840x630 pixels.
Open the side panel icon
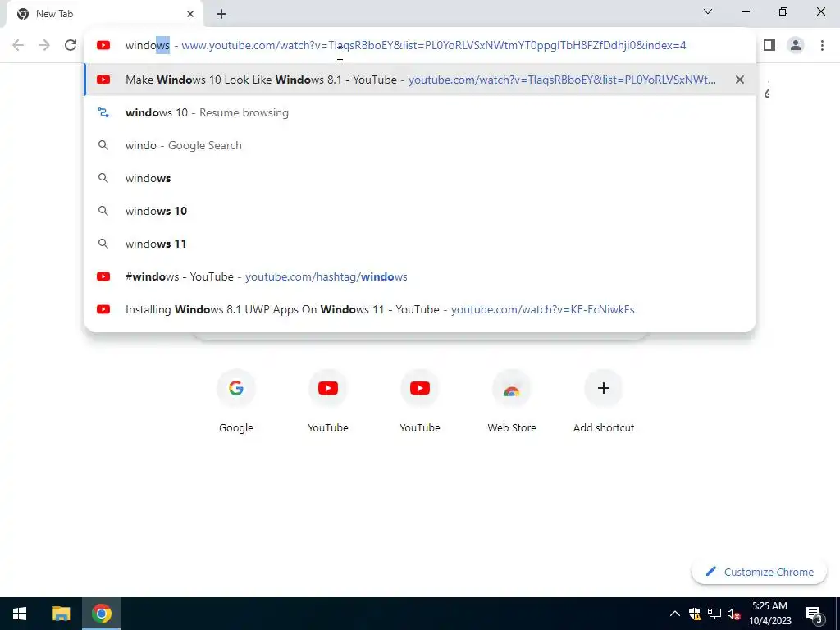coord(769,45)
